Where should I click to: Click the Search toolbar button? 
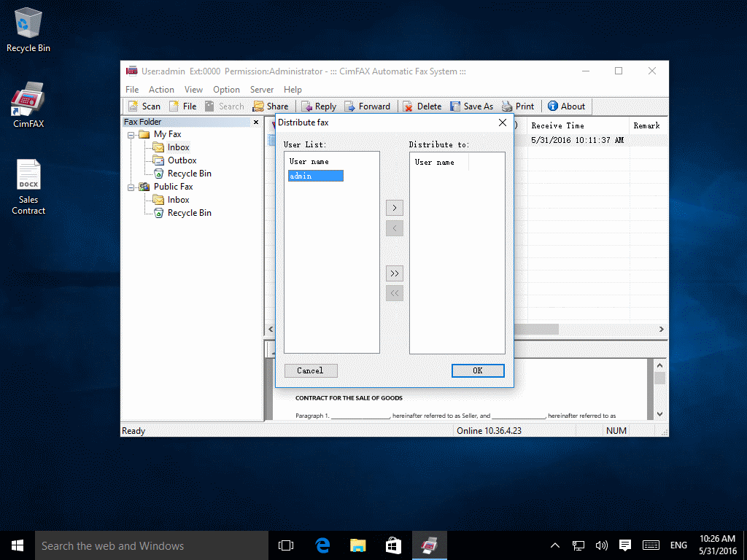click(x=225, y=106)
